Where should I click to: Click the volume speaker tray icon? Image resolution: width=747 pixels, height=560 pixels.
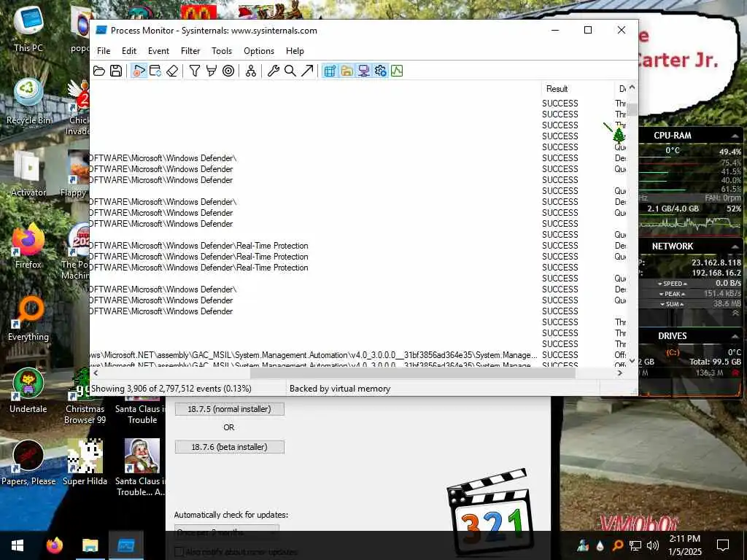pos(653,545)
